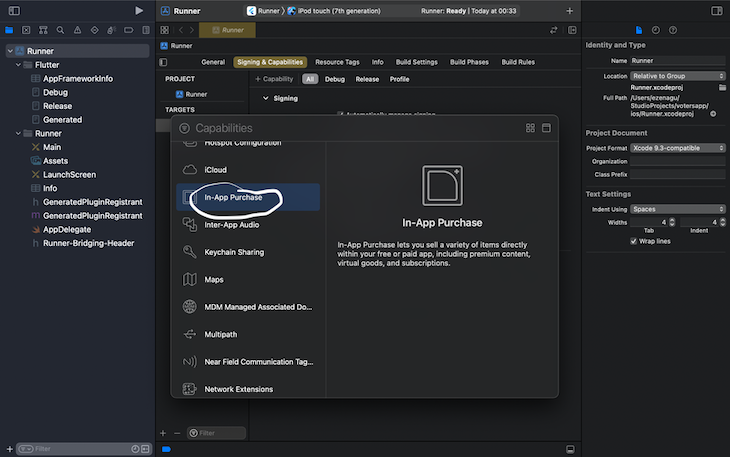Viewport: 730px width, 457px height.
Task: Open the Help inspector question icon
Action: 671,30
